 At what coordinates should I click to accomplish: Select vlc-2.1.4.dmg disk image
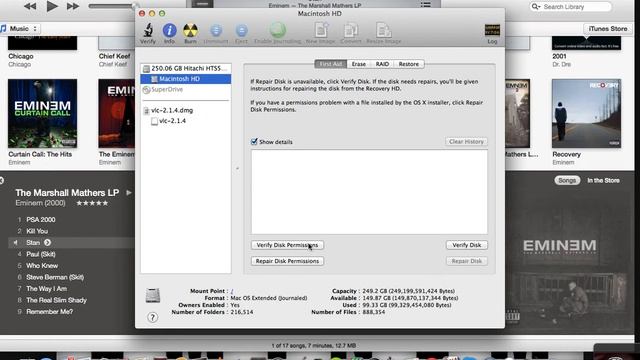click(186, 110)
